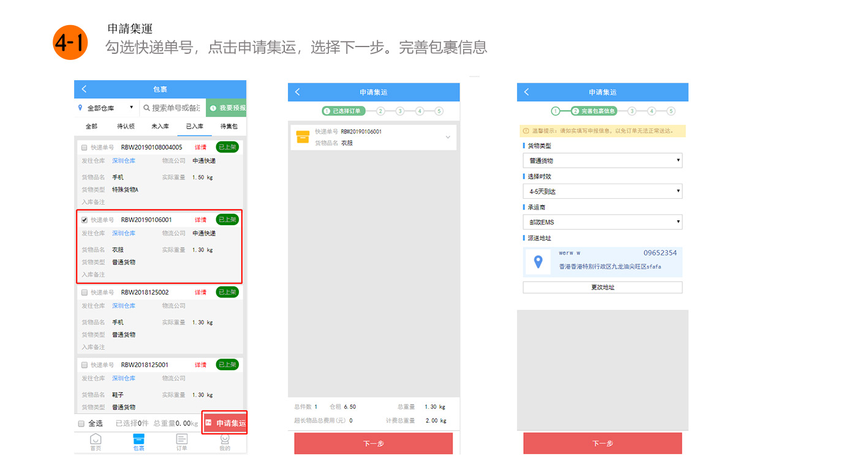Open 货物类型 dropdown showing 普通货物

(602, 161)
